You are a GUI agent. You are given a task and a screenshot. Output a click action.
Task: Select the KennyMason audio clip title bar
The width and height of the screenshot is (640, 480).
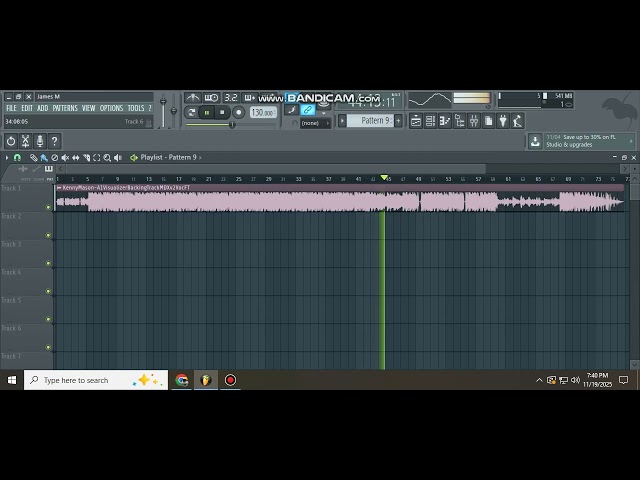[340, 188]
